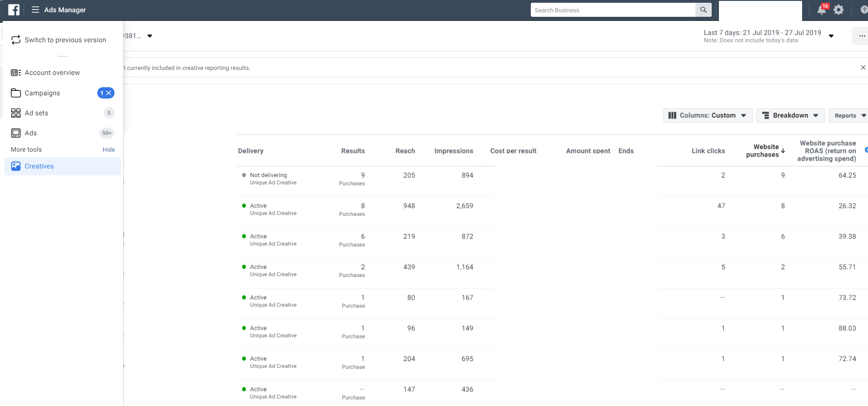The image size is (868, 406).
Task: Select Creatives in the sidebar
Action: click(39, 166)
